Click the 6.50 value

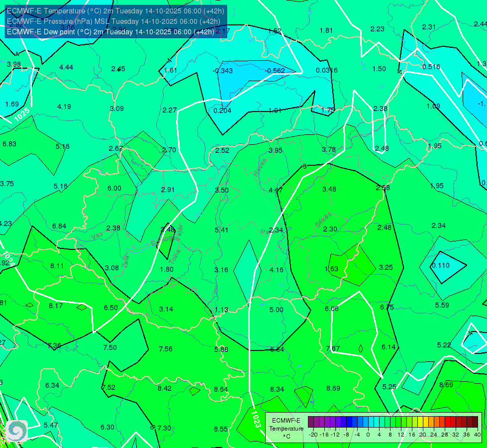tap(111, 308)
